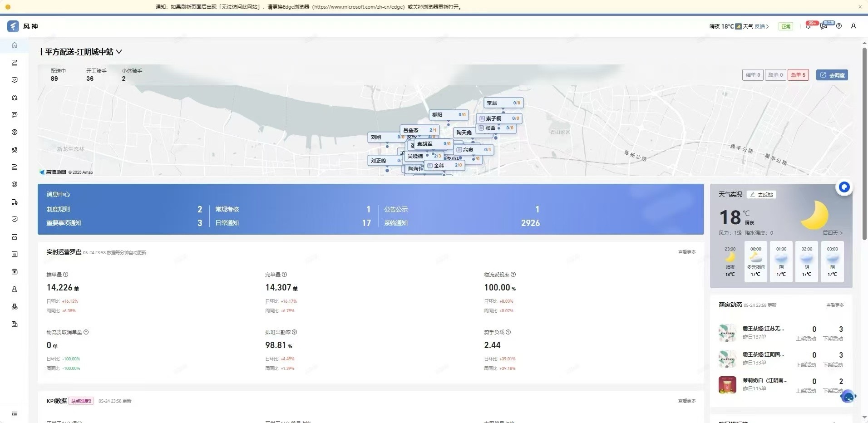Open the 十平方配送-江阴城中站 station dropdown

click(x=80, y=52)
